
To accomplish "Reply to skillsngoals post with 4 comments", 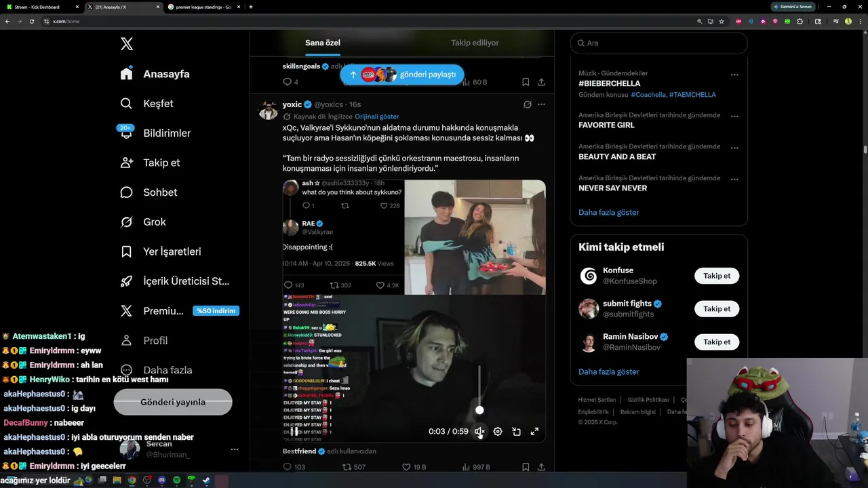I will pos(291,82).
